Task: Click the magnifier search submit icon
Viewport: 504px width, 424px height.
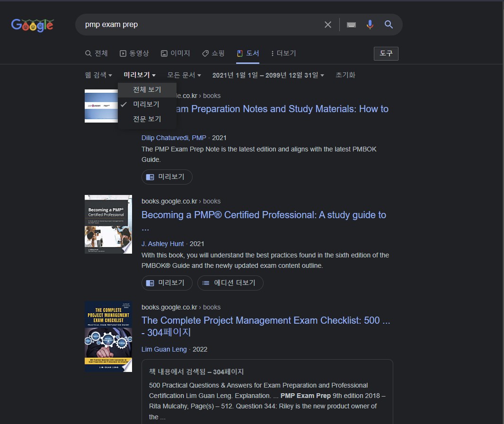Action: tap(389, 25)
